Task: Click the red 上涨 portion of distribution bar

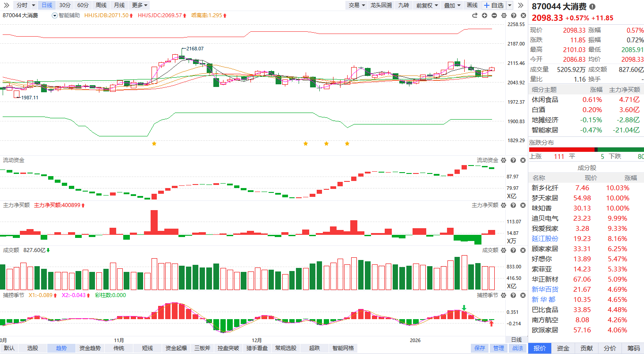Action: click(x=561, y=150)
